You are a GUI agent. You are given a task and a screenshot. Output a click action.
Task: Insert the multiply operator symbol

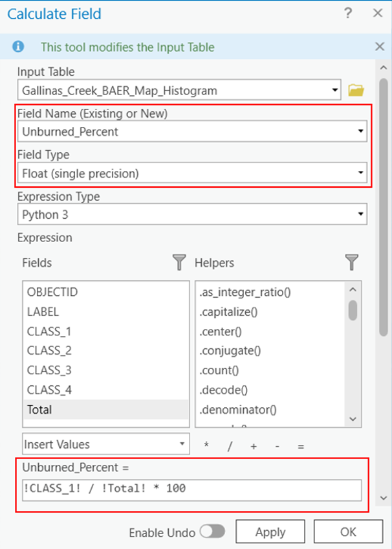(206, 446)
